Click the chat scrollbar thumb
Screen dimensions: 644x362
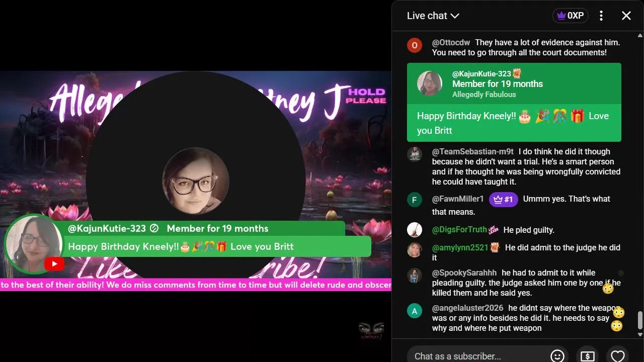pyautogui.click(x=640, y=320)
